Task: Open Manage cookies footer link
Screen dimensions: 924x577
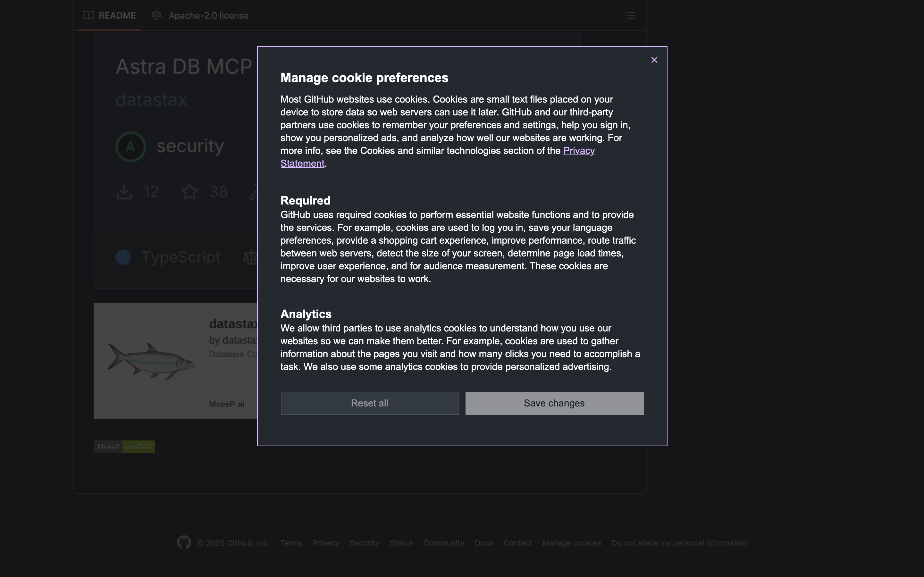Action: pyautogui.click(x=571, y=543)
